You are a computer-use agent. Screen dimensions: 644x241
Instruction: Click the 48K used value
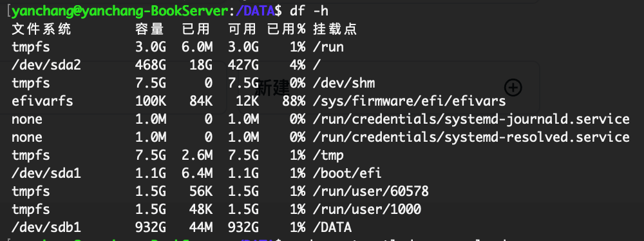coord(201,209)
